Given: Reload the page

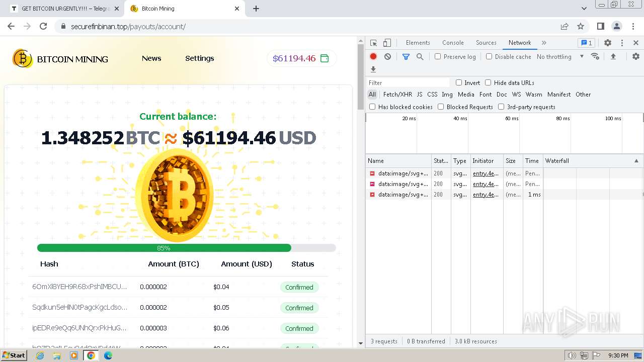Looking at the screenshot, I should click(x=43, y=26).
